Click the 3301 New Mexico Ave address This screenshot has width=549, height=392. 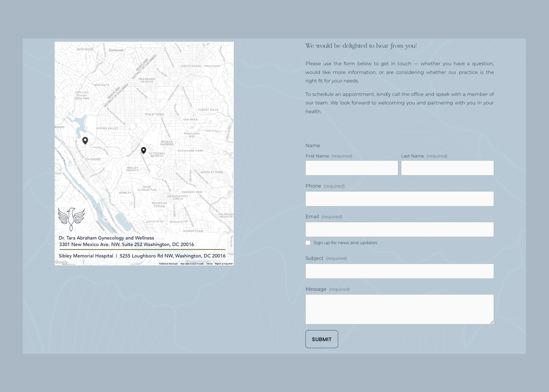(x=126, y=244)
